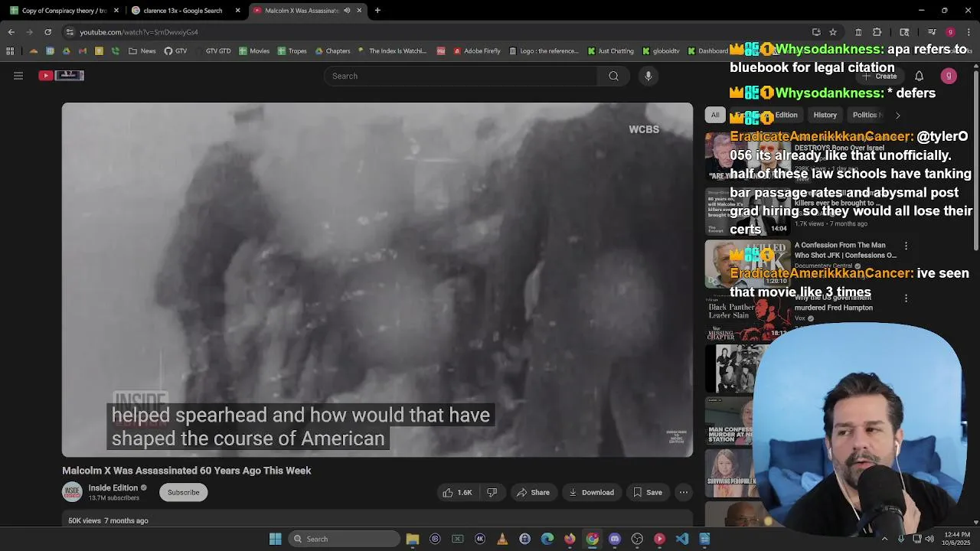Select the All filter chip
Image resolution: width=980 pixels, height=551 pixels.
715,115
